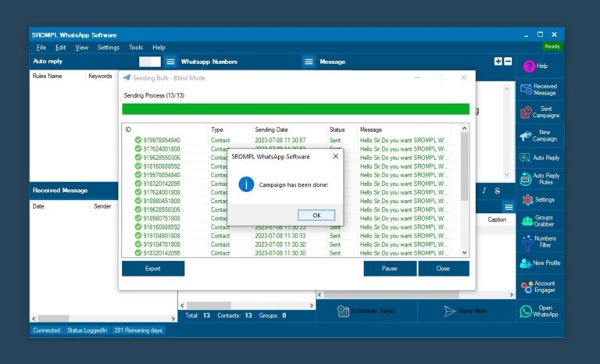This screenshot has width=600, height=364.
Task: Expand the Whatsapp Numbers hamburger menu
Action: point(309,62)
